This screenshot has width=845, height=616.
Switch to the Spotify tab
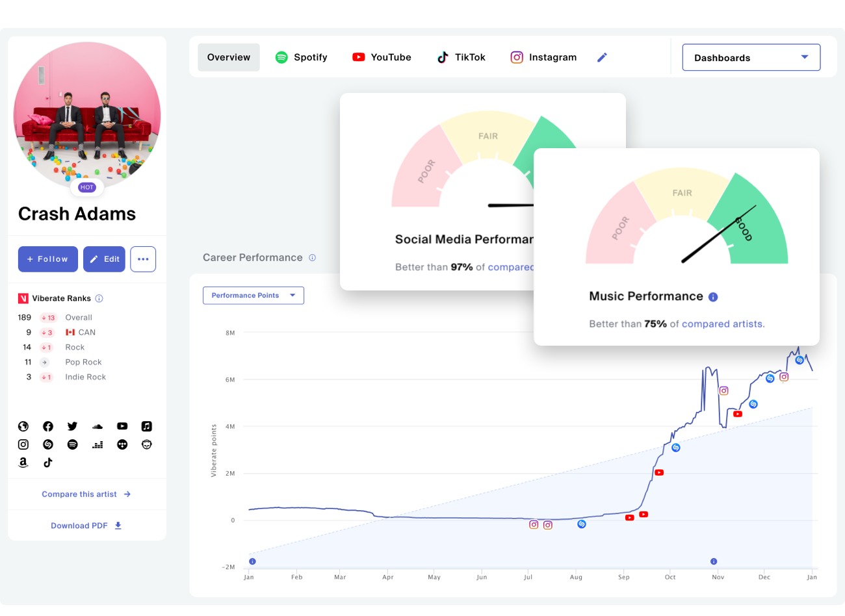click(x=302, y=57)
